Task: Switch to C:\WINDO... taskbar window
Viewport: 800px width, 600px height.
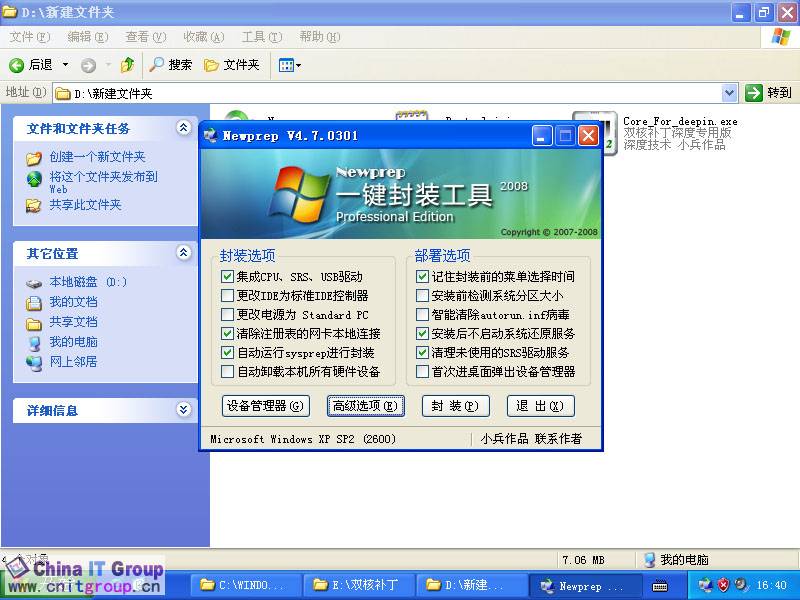Action: [245, 585]
